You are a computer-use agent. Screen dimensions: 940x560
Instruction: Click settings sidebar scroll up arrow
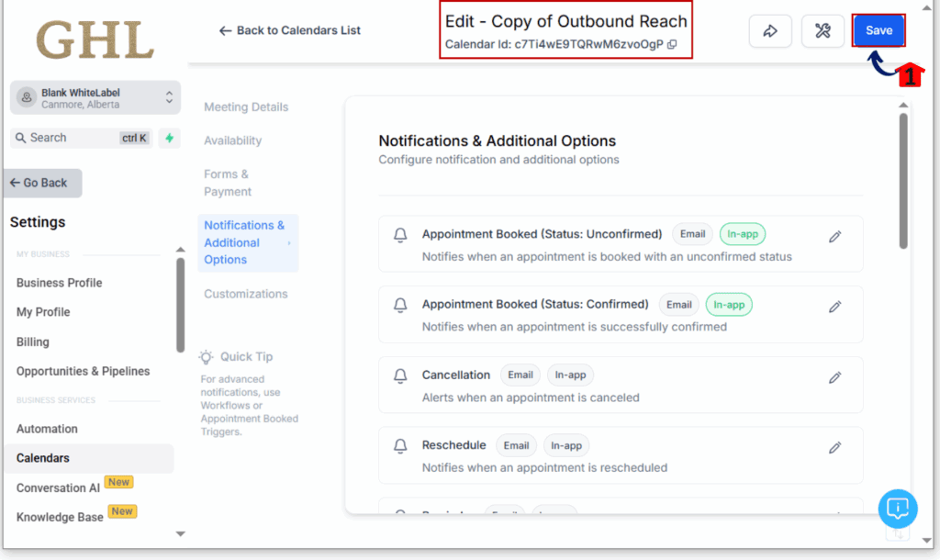[x=181, y=250]
